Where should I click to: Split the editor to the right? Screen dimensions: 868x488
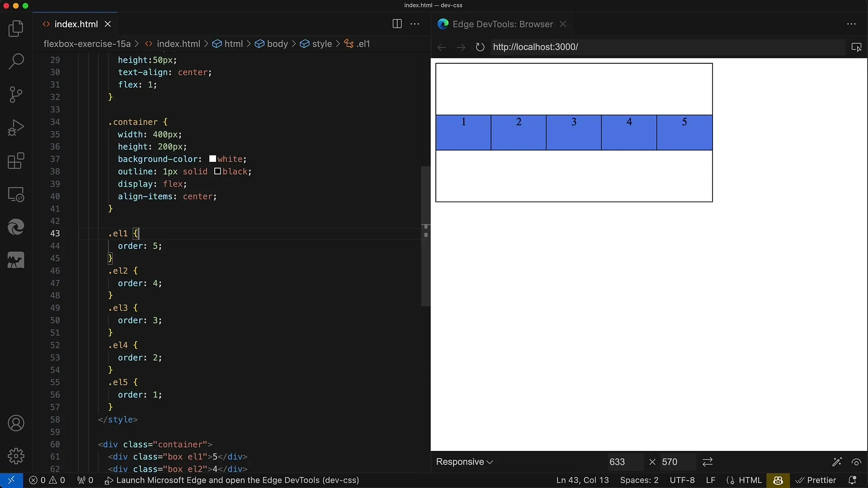[x=397, y=24]
